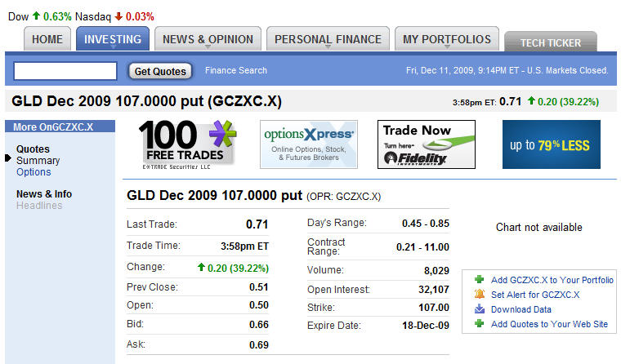Screen dimensions: 630x364
Task: Click the plus icon beside Add Quotes to Web Site
Action: [479, 323]
